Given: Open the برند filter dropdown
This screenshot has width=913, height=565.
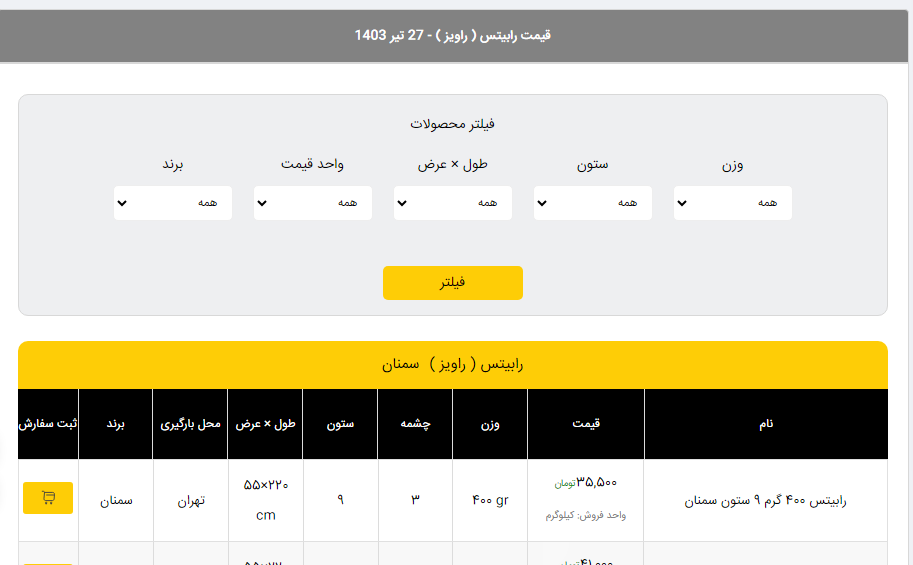Looking at the screenshot, I should pyautogui.click(x=173, y=203).
